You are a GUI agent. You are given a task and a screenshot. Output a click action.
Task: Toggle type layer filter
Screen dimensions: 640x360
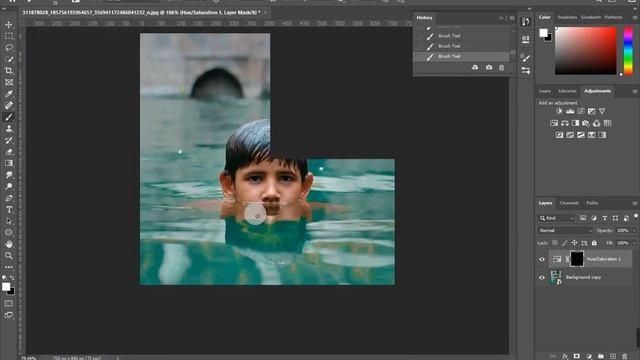(604, 218)
